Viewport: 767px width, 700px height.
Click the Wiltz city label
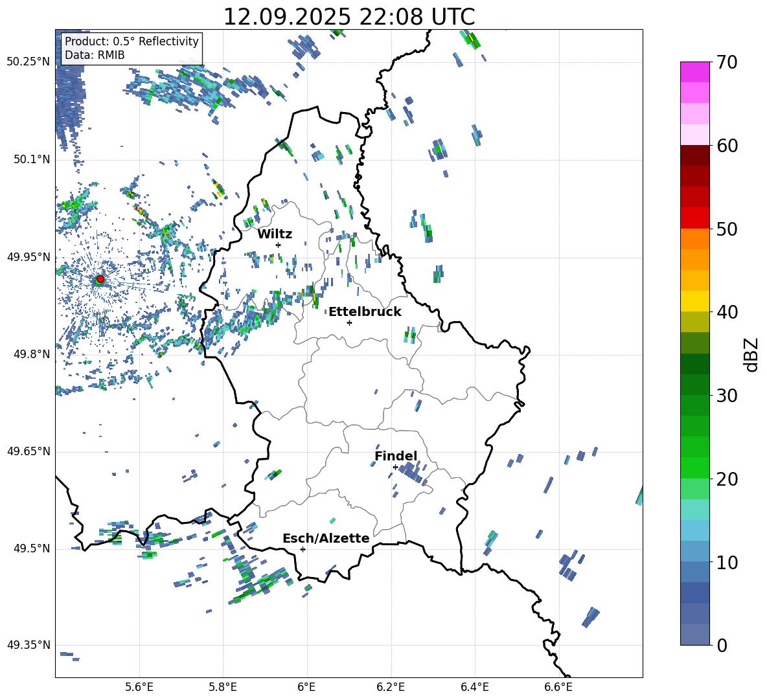point(275,234)
